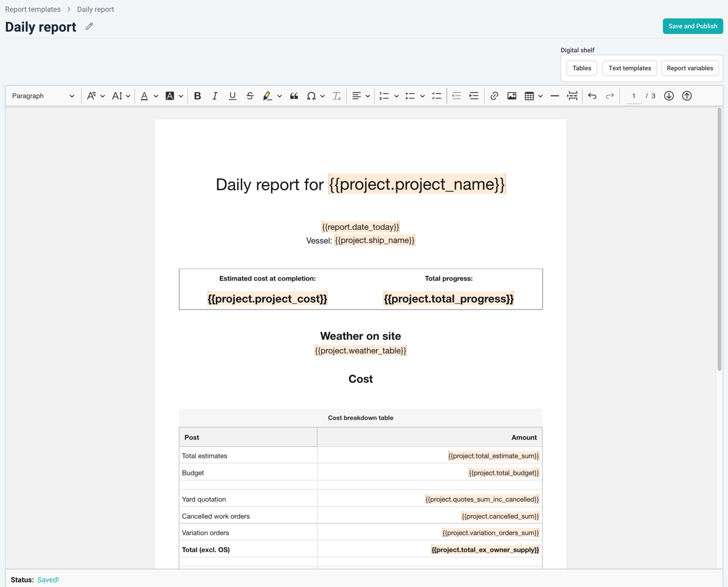Select the {{project.total_progress}} variable

(x=448, y=299)
